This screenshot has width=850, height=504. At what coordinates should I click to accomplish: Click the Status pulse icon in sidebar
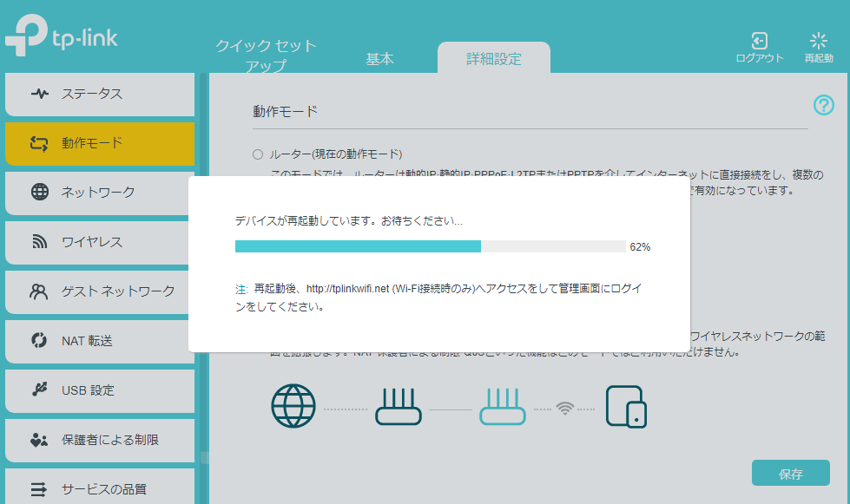coord(40,94)
